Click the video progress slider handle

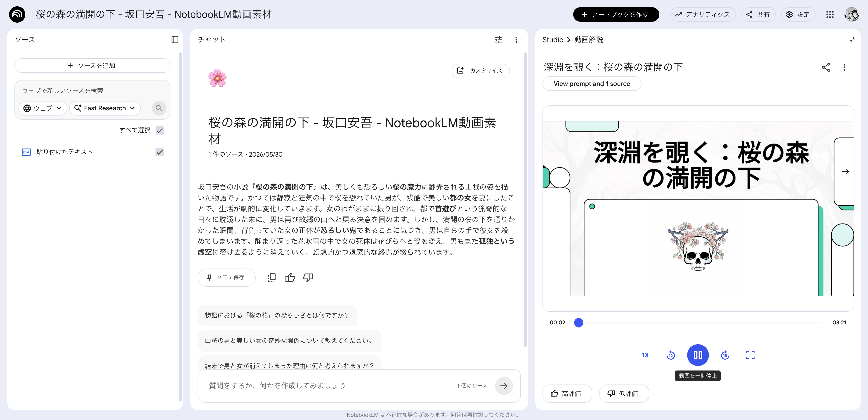tap(578, 323)
